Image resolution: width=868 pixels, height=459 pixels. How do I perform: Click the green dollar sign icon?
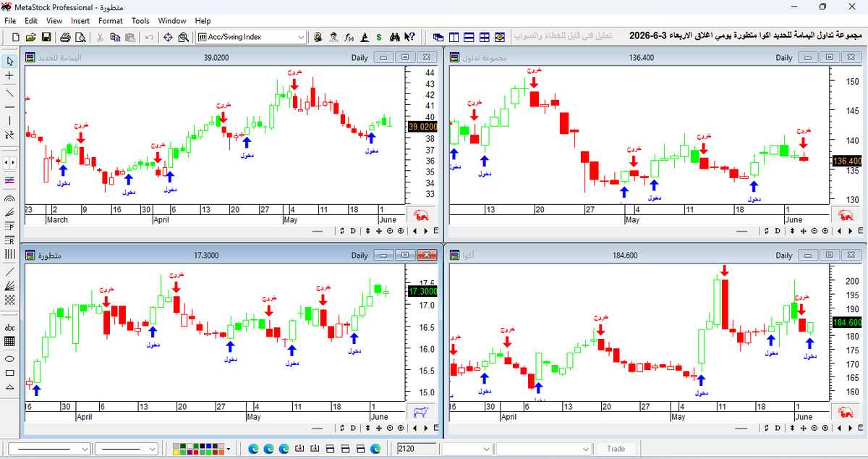coord(379,37)
